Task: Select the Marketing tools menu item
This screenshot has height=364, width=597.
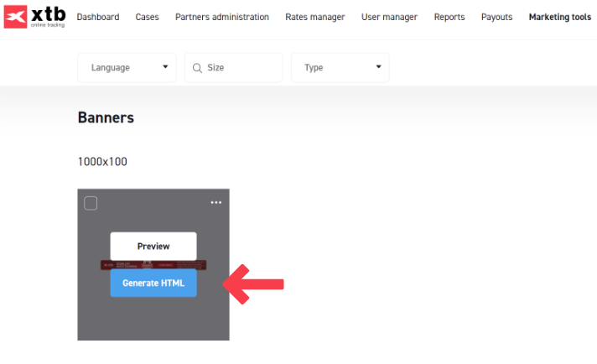Action: point(559,17)
